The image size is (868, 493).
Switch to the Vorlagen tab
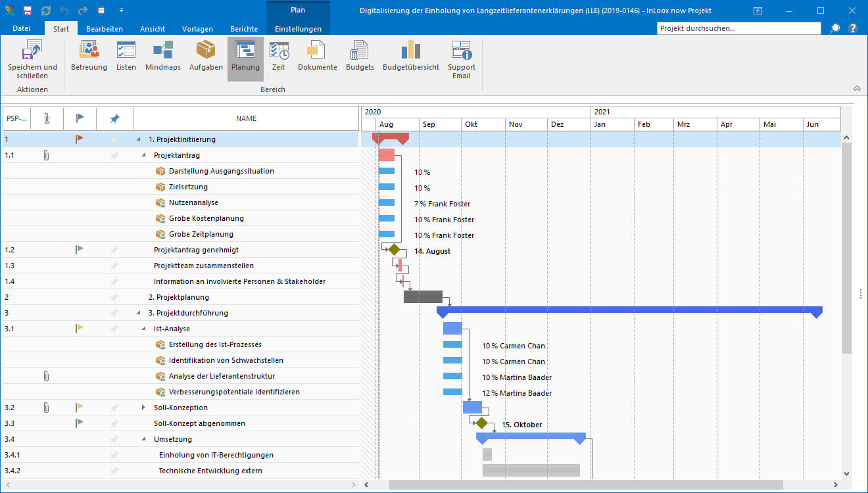pyautogui.click(x=197, y=29)
